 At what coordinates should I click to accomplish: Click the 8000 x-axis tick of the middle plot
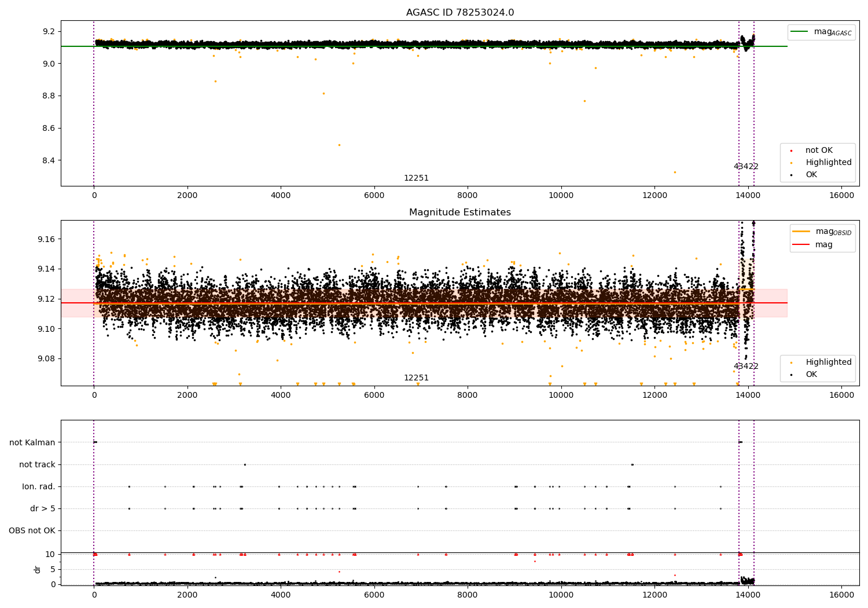[468, 395]
